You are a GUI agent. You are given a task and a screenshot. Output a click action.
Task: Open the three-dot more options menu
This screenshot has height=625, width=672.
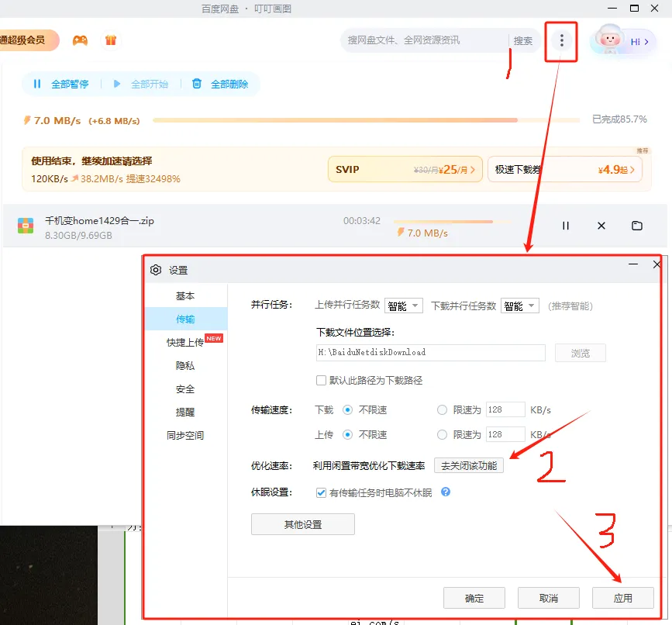coord(561,41)
